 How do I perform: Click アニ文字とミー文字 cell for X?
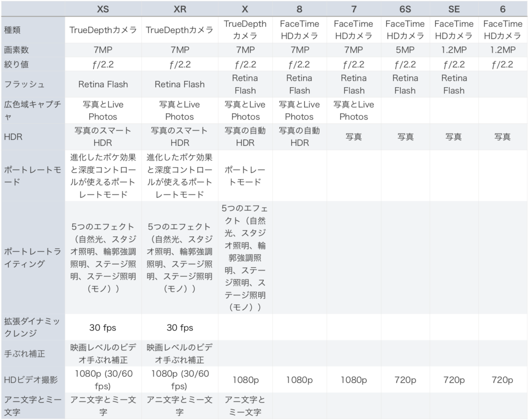pos(245,406)
